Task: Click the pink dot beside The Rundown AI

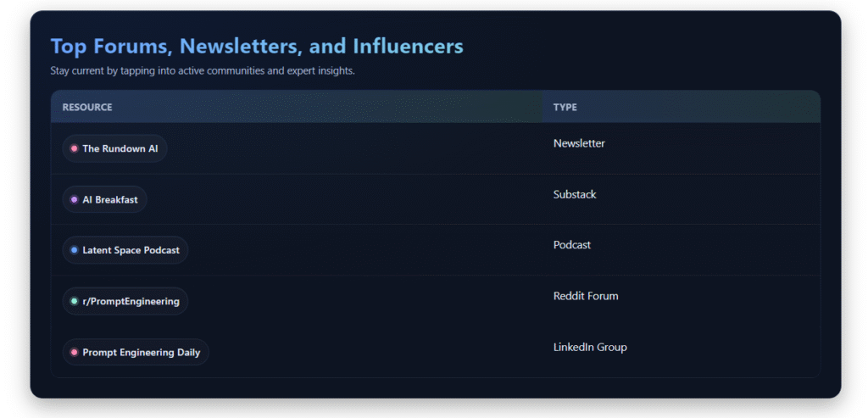Action: (74, 148)
